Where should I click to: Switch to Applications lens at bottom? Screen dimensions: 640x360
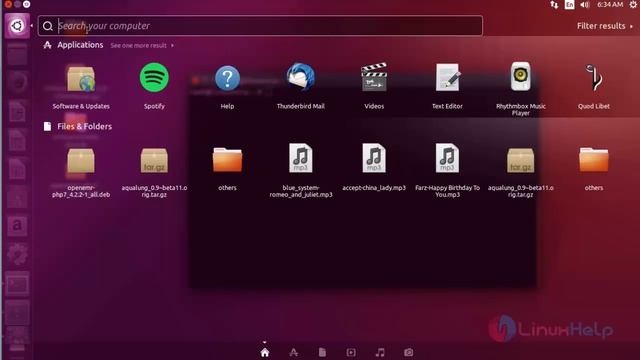pyautogui.click(x=293, y=352)
